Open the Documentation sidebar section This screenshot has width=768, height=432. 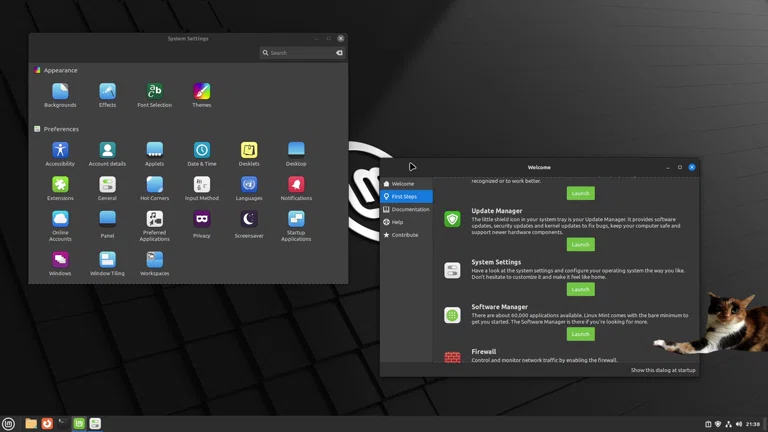point(406,209)
